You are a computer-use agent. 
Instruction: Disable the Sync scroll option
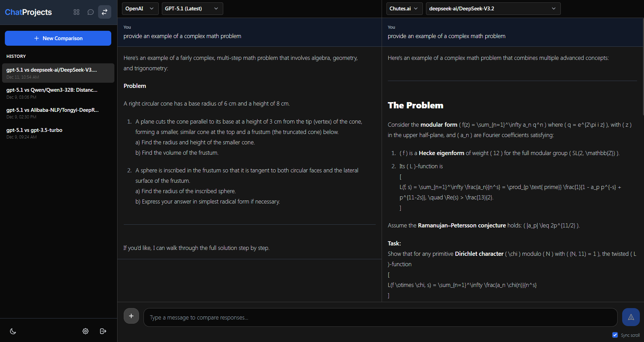[x=615, y=335]
